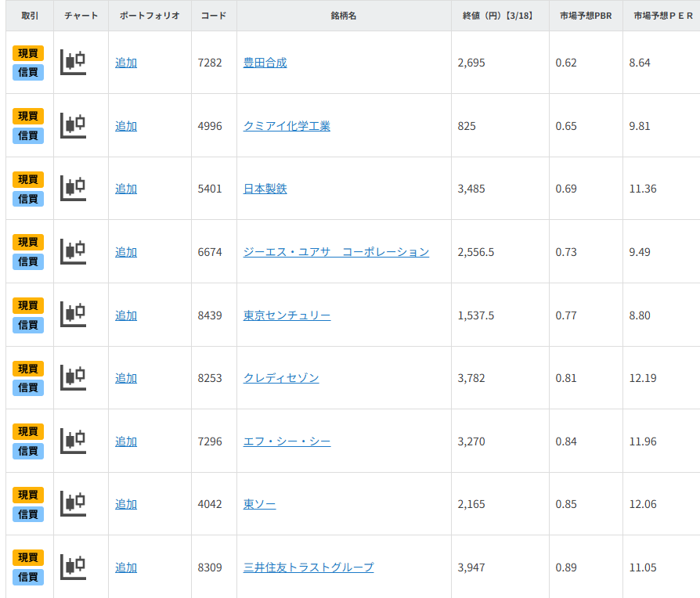This screenshot has width=700, height=598.
Task: Open the ジーエス・ユアサ コーポレーション link
Action: pos(336,252)
